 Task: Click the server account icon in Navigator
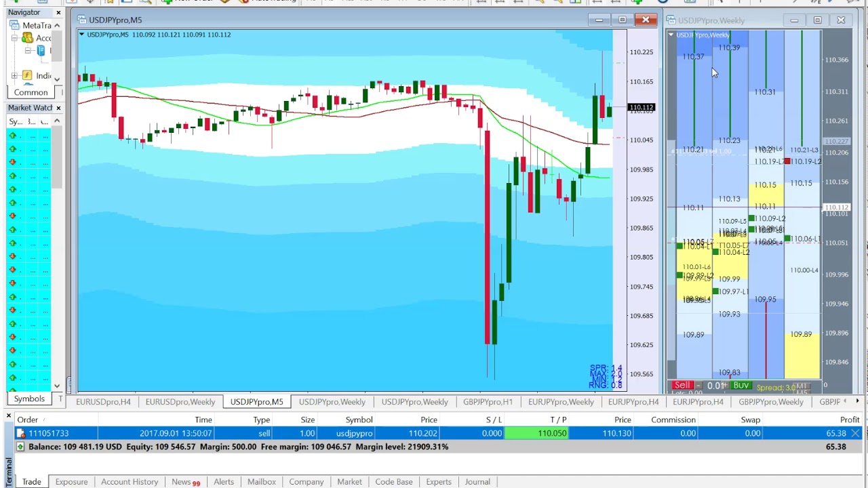(x=41, y=51)
